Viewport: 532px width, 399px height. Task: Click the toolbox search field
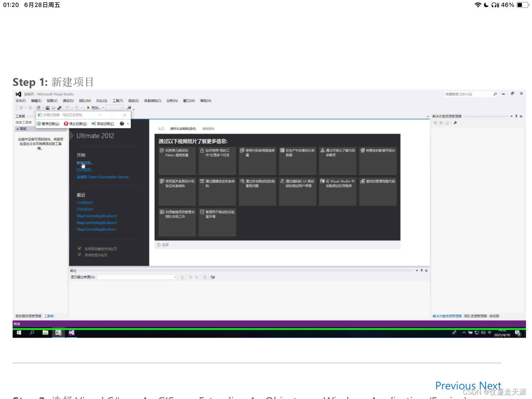[x=24, y=123]
